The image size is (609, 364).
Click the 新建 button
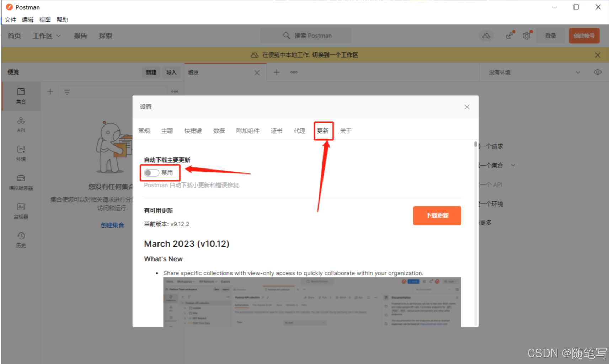pos(151,73)
